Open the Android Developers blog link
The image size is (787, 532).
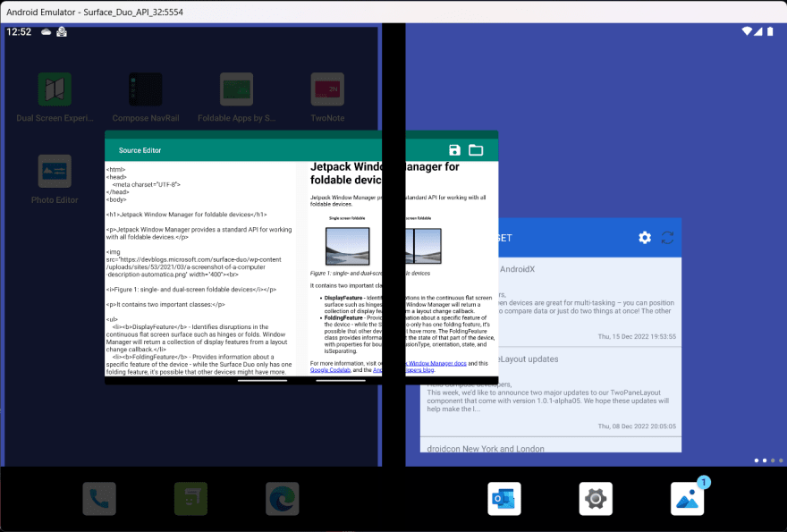(403, 370)
